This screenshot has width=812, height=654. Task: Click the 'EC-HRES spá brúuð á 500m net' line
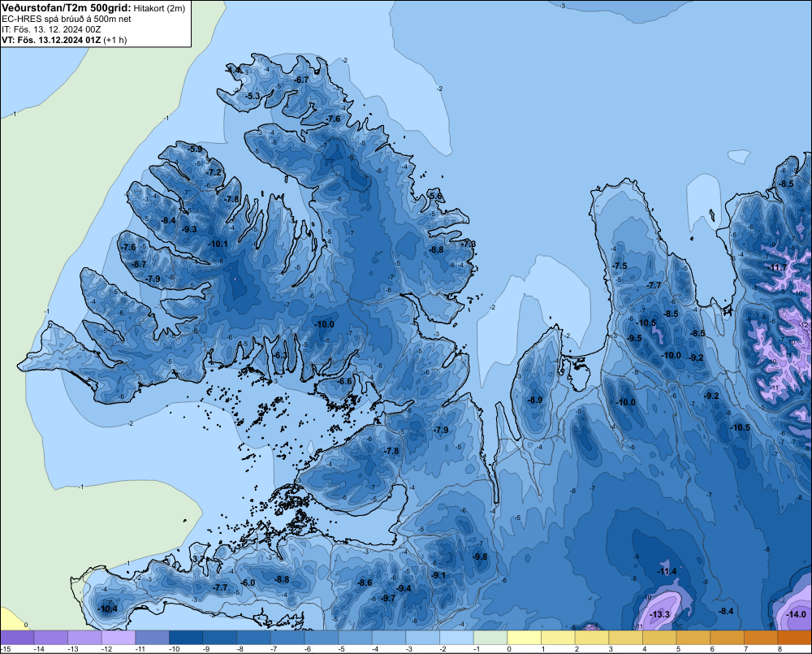coord(67,19)
